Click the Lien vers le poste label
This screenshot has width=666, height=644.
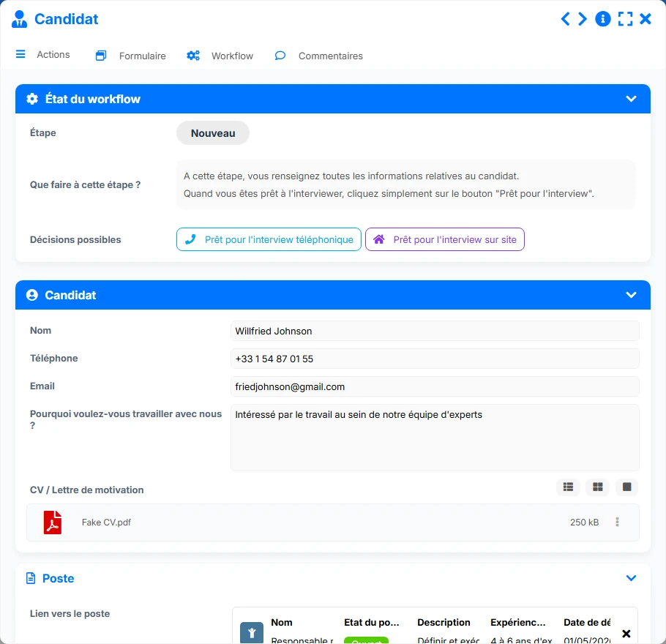point(70,613)
